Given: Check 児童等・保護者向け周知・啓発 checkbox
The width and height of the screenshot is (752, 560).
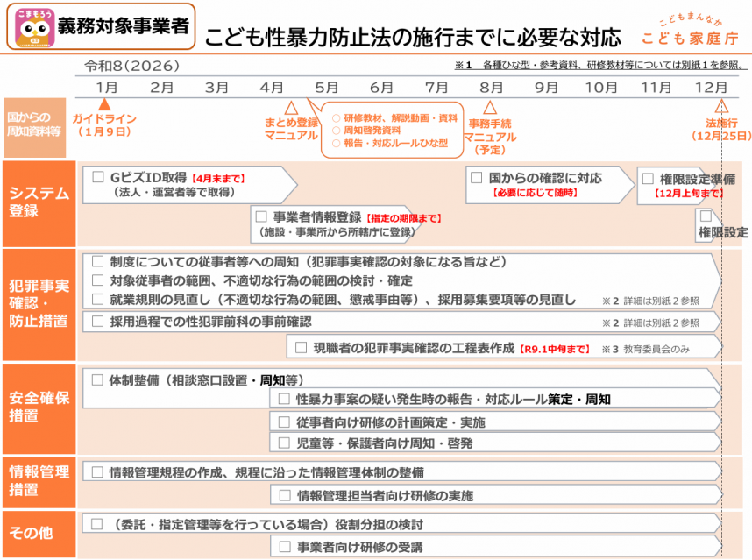Looking at the screenshot, I should (x=284, y=443).
